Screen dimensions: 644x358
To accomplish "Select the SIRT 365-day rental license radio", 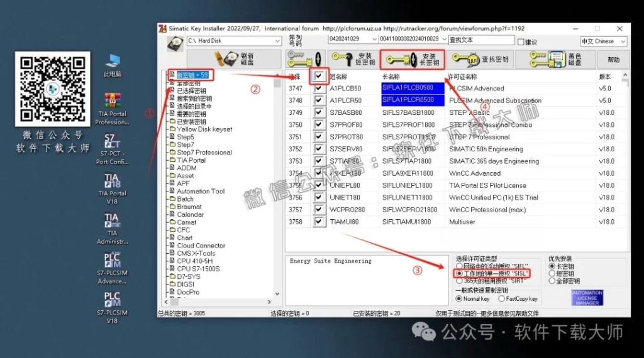I will (x=459, y=281).
